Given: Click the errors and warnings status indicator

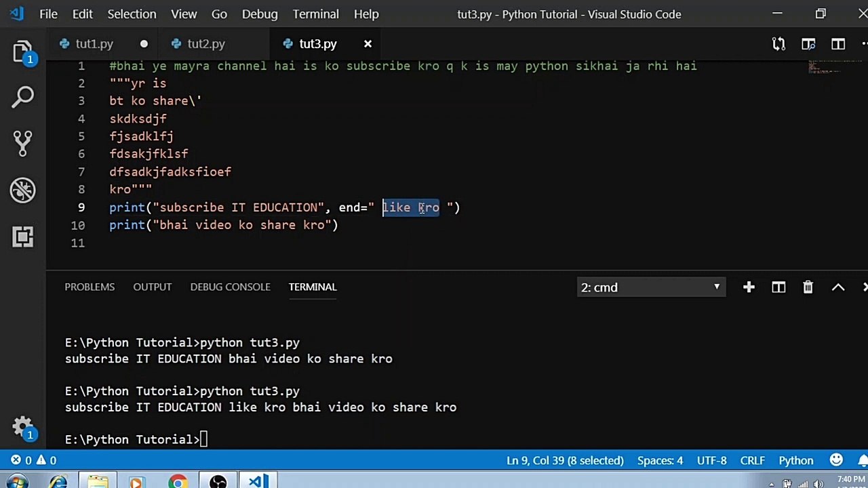Looking at the screenshot, I should 33,460.
